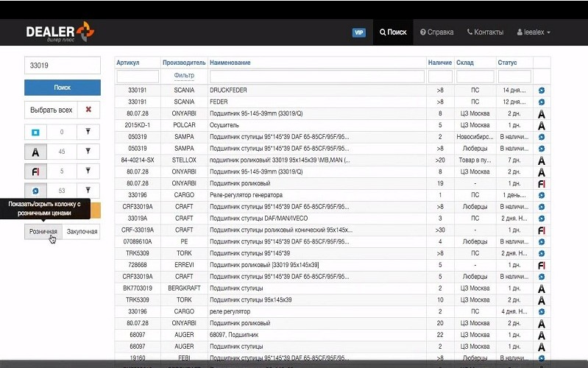The image size is (588, 368).
Task: Click A icon in ONYARBI row with 20 pieces
Action: 542,324
